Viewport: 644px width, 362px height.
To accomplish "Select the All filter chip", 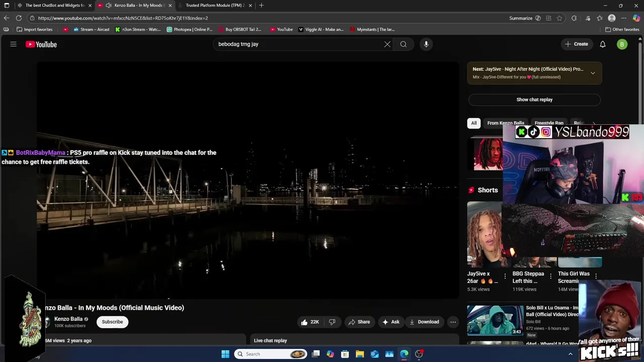I will click(x=474, y=123).
